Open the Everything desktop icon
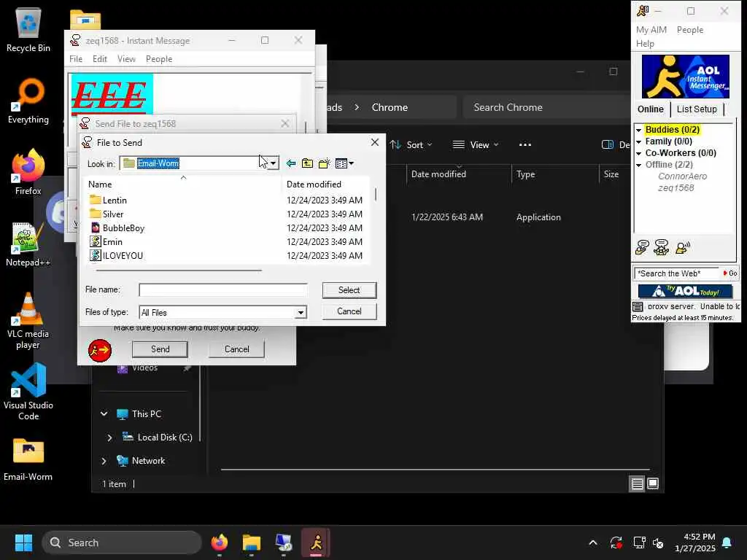Image resolution: width=747 pixels, height=560 pixels. click(x=28, y=101)
